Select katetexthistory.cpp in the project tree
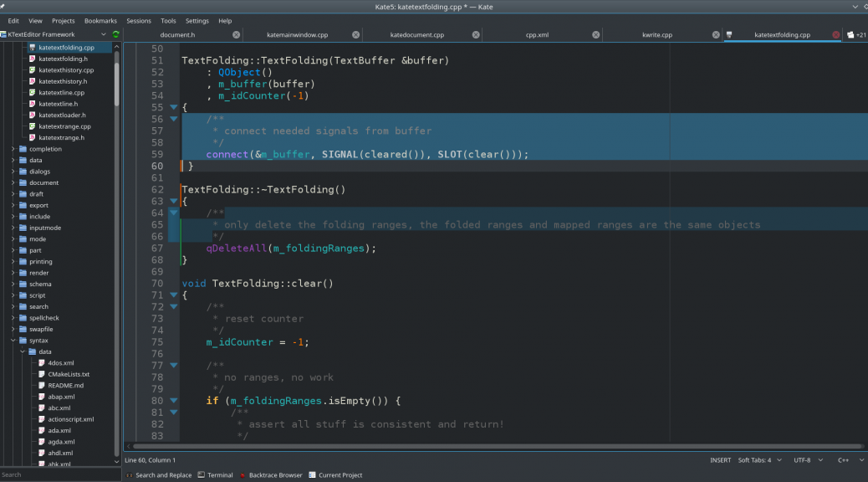The height and width of the screenshot is (482, 868). point(66,70)
